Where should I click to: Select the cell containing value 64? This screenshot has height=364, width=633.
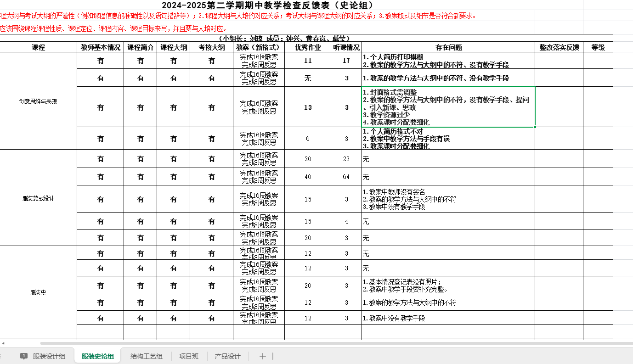tap(346, 177)
